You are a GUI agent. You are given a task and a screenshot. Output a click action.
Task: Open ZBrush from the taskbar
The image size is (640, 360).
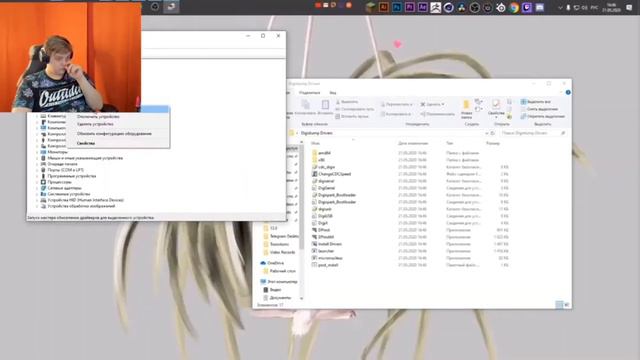coord(436,7)
